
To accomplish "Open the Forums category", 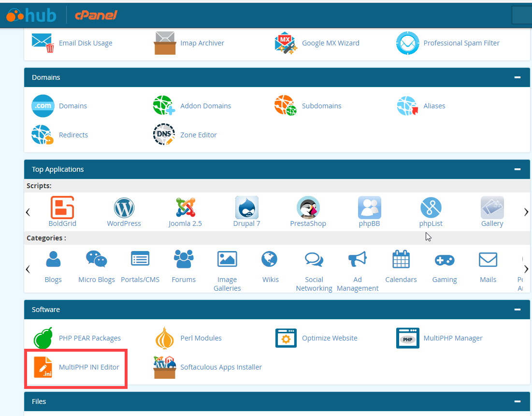I will [184, 265].
